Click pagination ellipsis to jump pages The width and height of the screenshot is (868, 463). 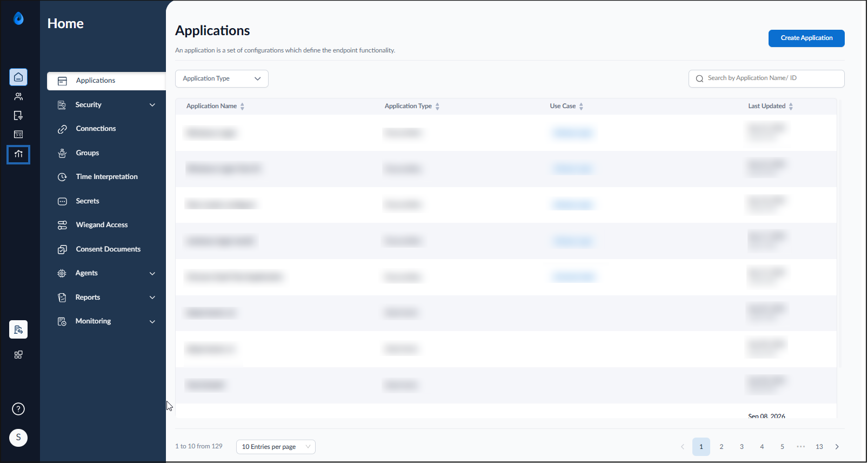(801, 447)
